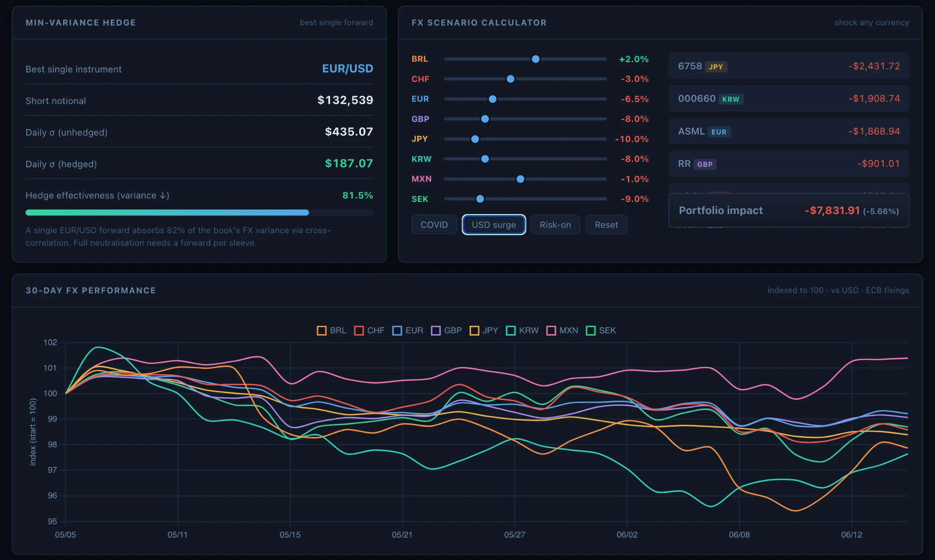Viewport: 935px width, 560px height.
Task: Apply the Risk-on scenario
Action: click(555, 225)
